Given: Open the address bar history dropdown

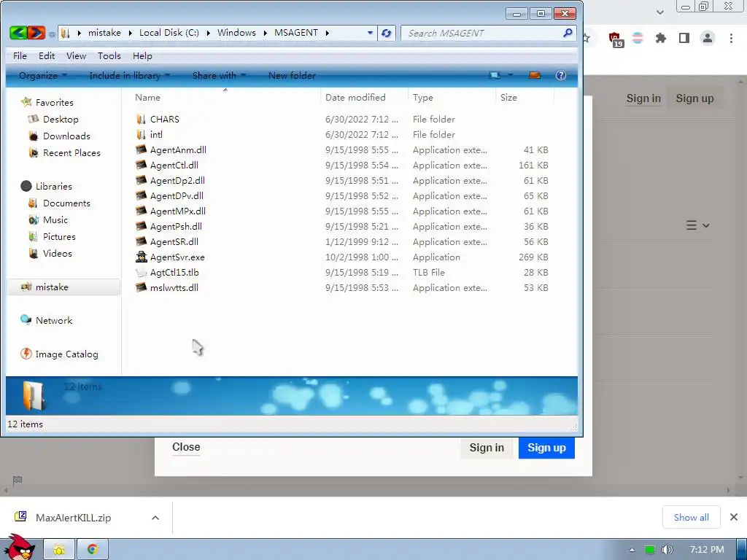Looking at the screenshot, I should pyautogui.click(x=370, y=33).
